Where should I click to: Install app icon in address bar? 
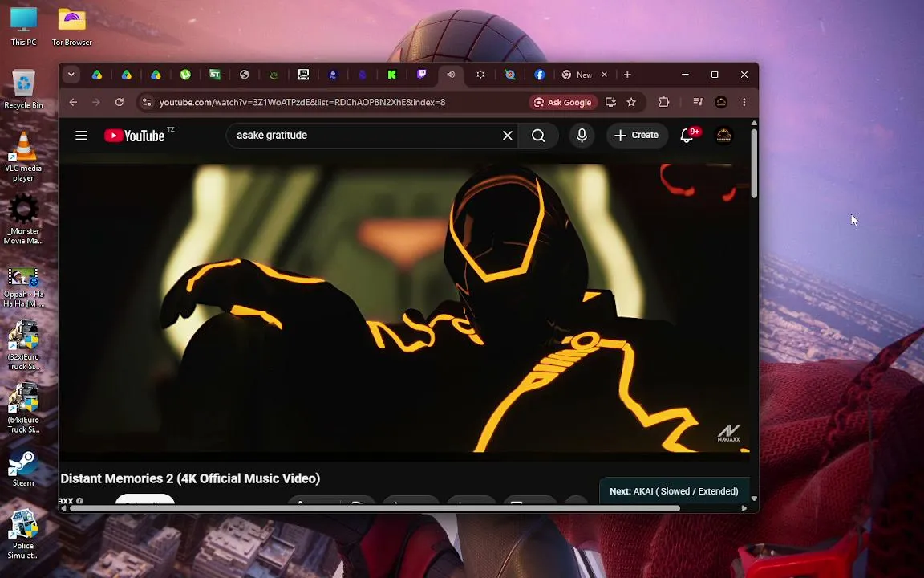click(x=610, y=102)
